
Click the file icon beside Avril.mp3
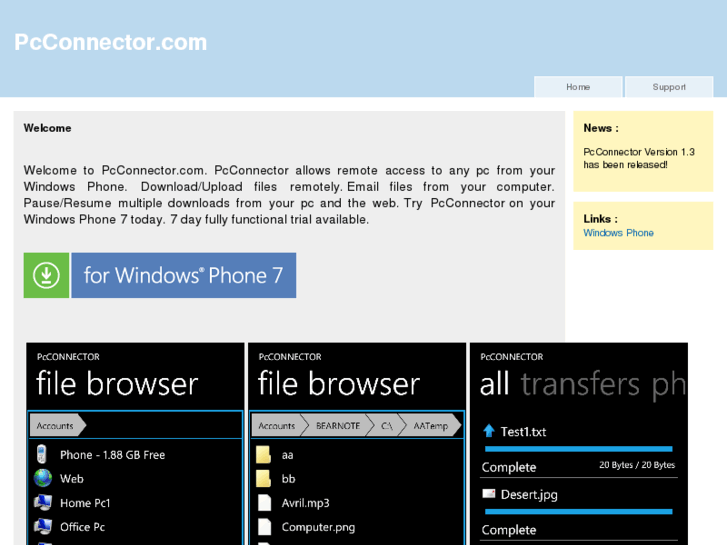264,502
